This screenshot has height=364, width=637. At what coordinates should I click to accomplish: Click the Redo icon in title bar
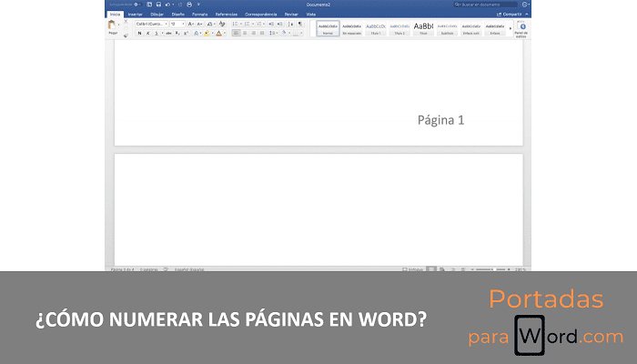(180, 5)
